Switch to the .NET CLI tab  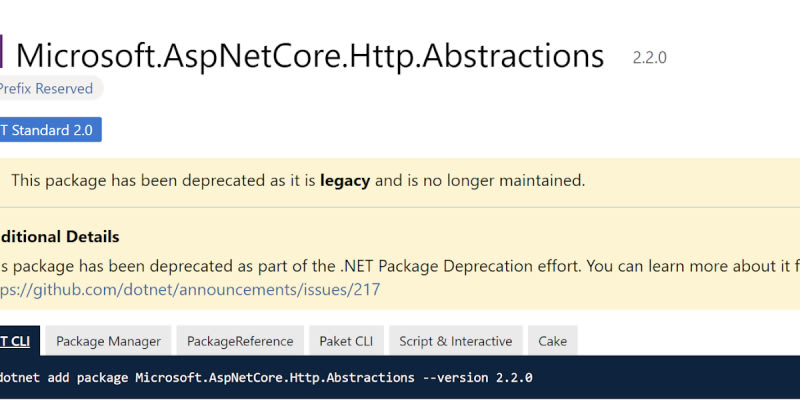[x=14, y=341]
